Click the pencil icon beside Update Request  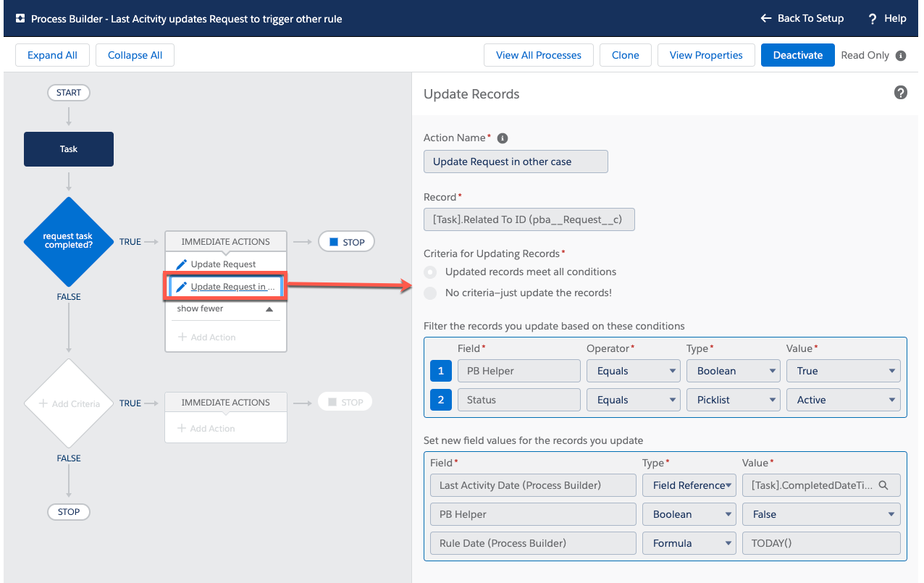[180, 264]
